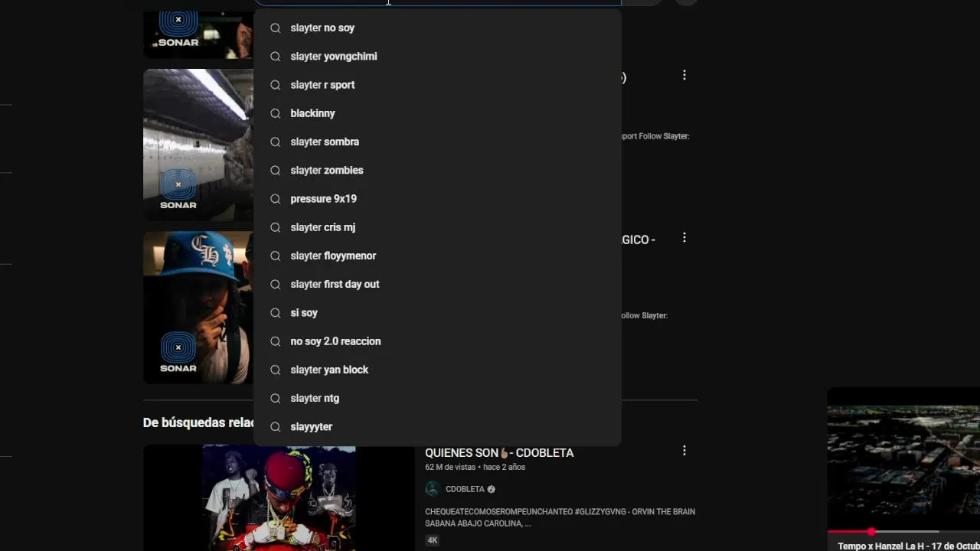Image resolution: width=980 pixels, height=551 pixels.
Task: Select suggestion 'slayter sombra'
Action: click(437, 142)
